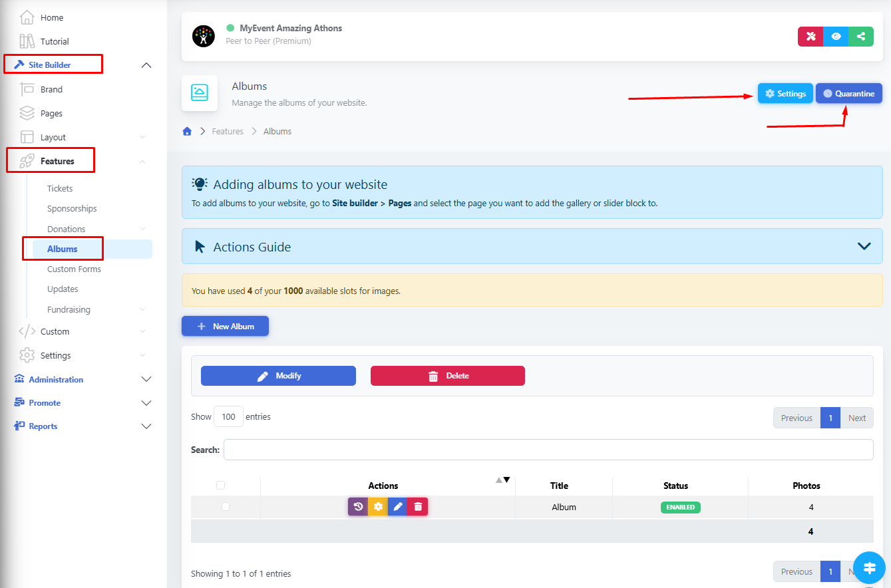
Task: Click into the Search input field
Action: coord(548,450)
